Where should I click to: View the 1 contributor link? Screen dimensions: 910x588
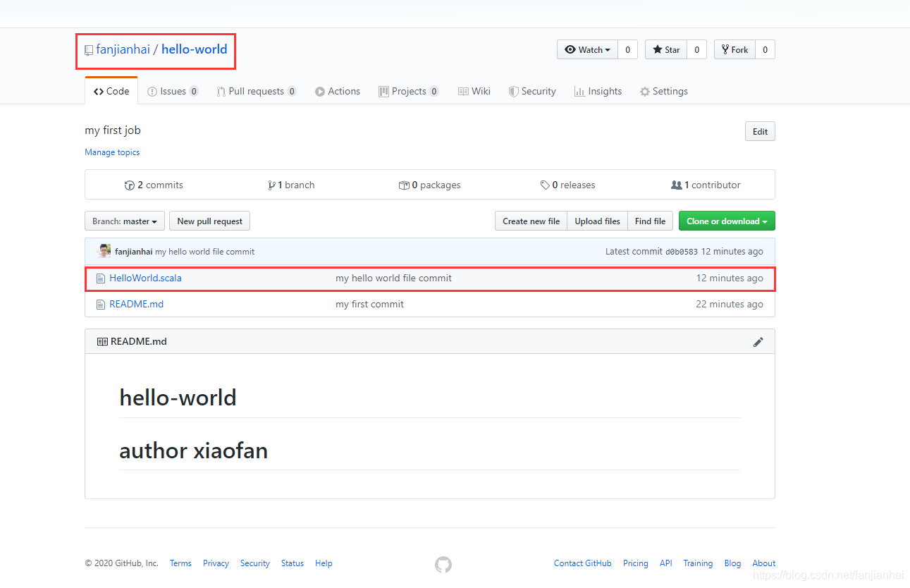click(x=706, y=185)
